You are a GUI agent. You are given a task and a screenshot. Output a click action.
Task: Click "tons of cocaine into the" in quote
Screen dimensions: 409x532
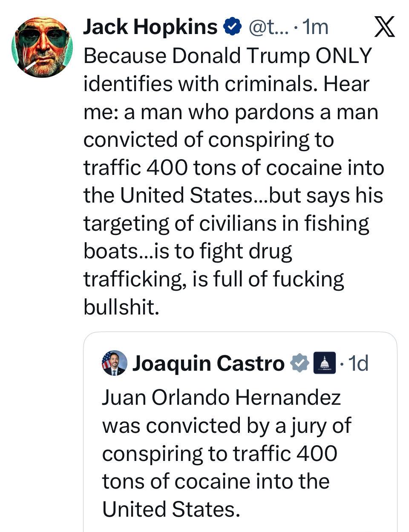(x=216, y=481)
